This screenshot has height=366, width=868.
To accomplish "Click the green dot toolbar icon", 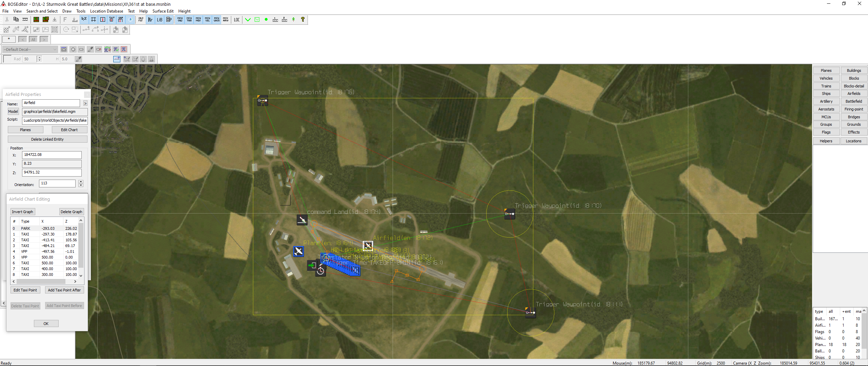I will click(266, 20).
